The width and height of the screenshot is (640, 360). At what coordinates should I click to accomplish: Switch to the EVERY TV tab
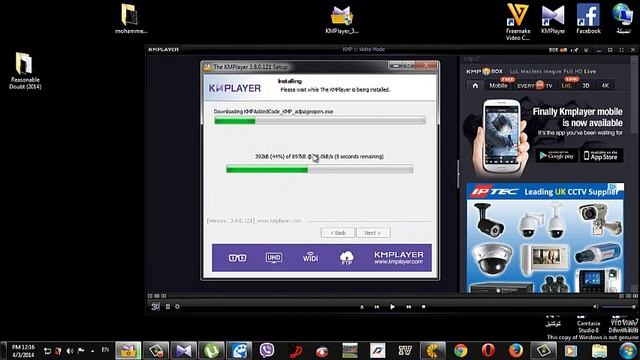click(x=534, y=86)
